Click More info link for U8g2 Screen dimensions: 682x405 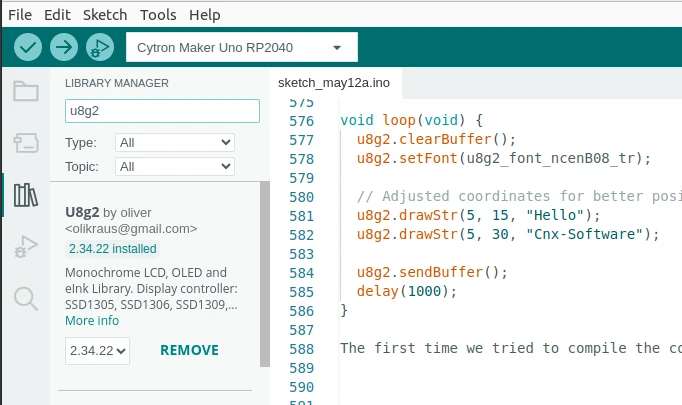click(92, 321)
